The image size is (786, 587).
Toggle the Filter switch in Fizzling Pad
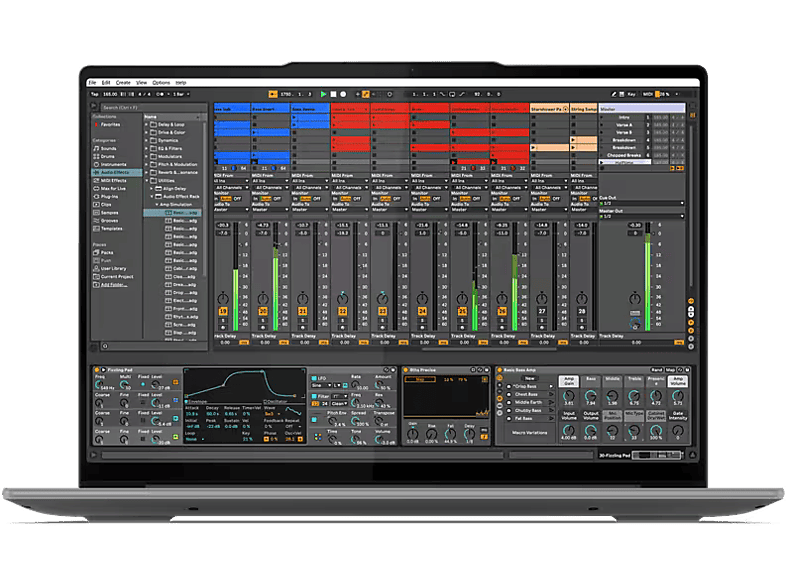315,396
